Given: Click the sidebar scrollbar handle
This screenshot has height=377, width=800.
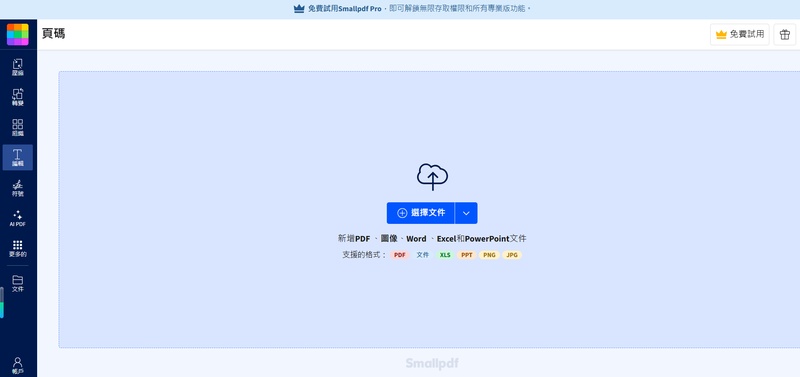Looking at the screenshot, I should (x=2, y=303).
